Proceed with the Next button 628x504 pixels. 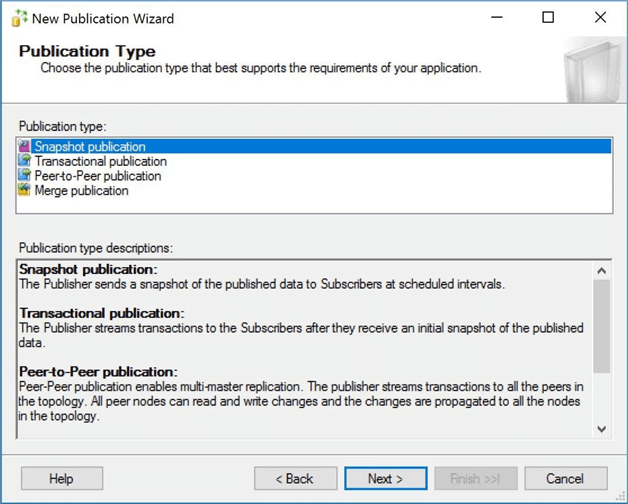[x=385, y=478]
